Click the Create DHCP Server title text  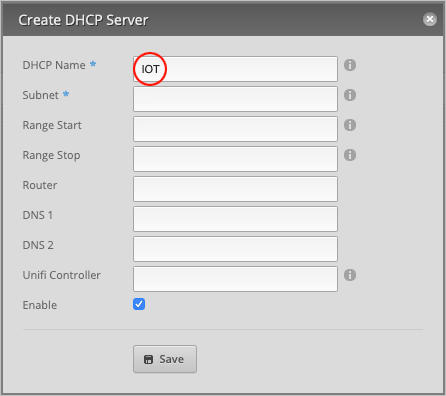pos(83,20)
